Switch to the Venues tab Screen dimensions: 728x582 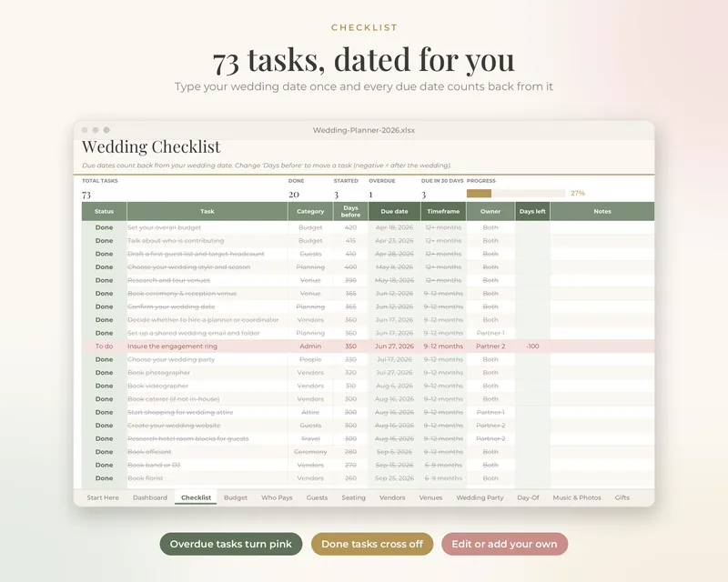[430, 497]
